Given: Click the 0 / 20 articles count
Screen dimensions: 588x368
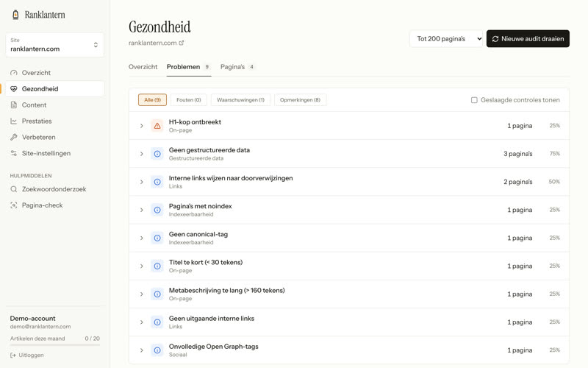Looking at the screenshot, I should click(93, 339).
